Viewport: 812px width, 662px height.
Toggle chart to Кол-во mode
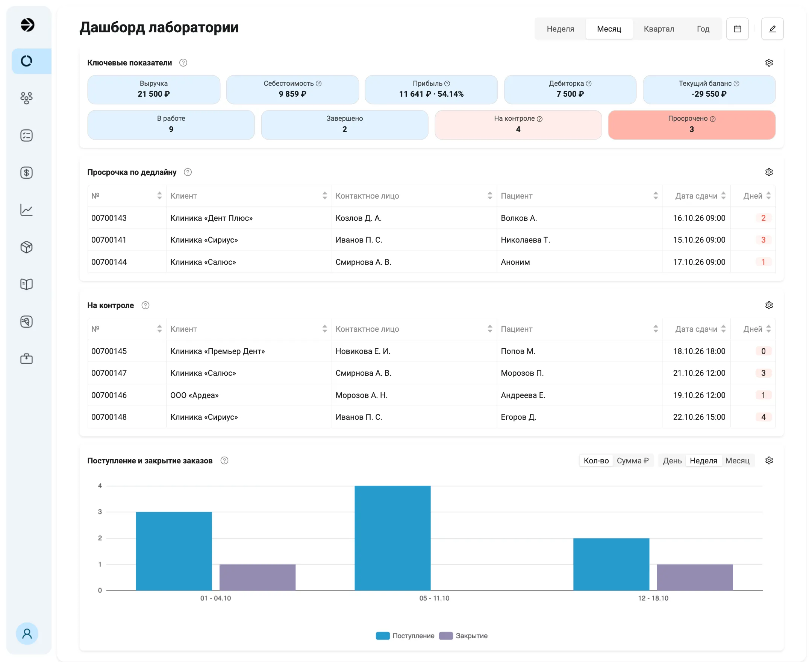(596, 461)
